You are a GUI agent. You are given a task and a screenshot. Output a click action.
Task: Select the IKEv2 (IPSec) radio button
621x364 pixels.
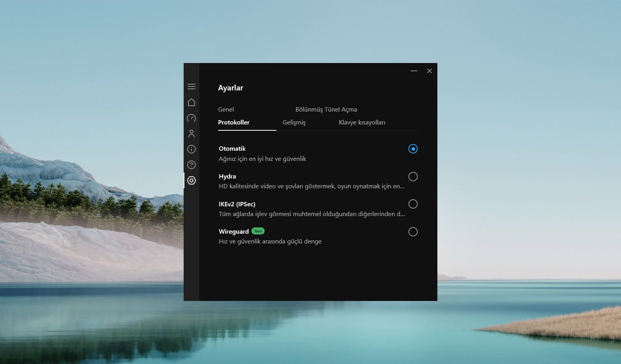click(413, 204)
